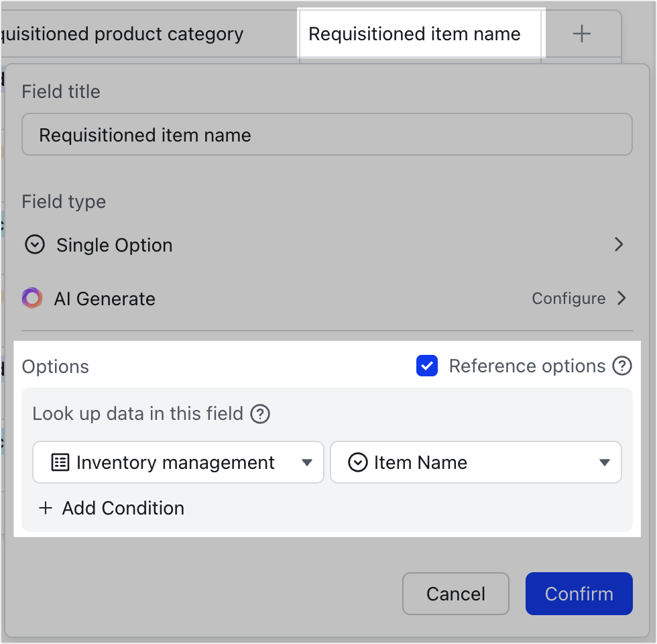Viewport: 657px width, 644px height.
Task: Click inside the Field title text box
Action: coord(327,134)
